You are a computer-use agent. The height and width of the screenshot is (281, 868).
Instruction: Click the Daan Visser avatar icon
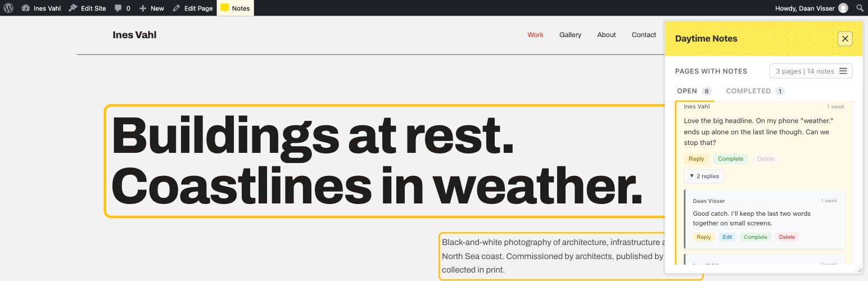843,8
